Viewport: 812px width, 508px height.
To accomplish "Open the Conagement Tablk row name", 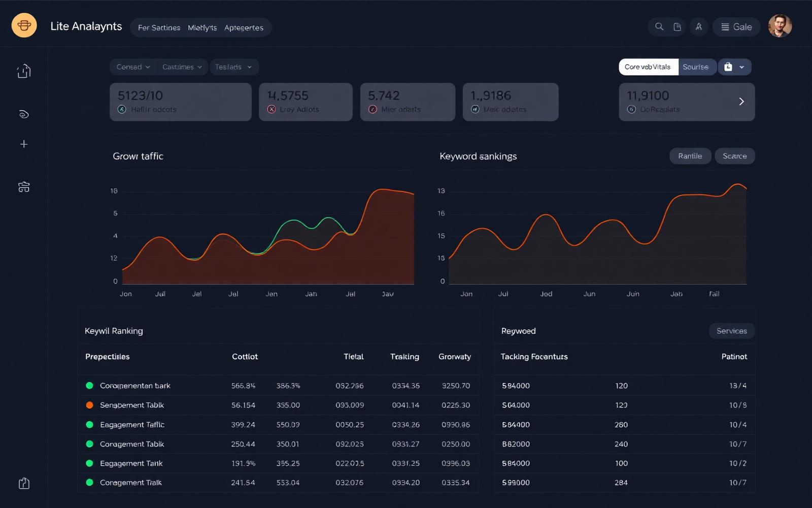I will 132,444.
